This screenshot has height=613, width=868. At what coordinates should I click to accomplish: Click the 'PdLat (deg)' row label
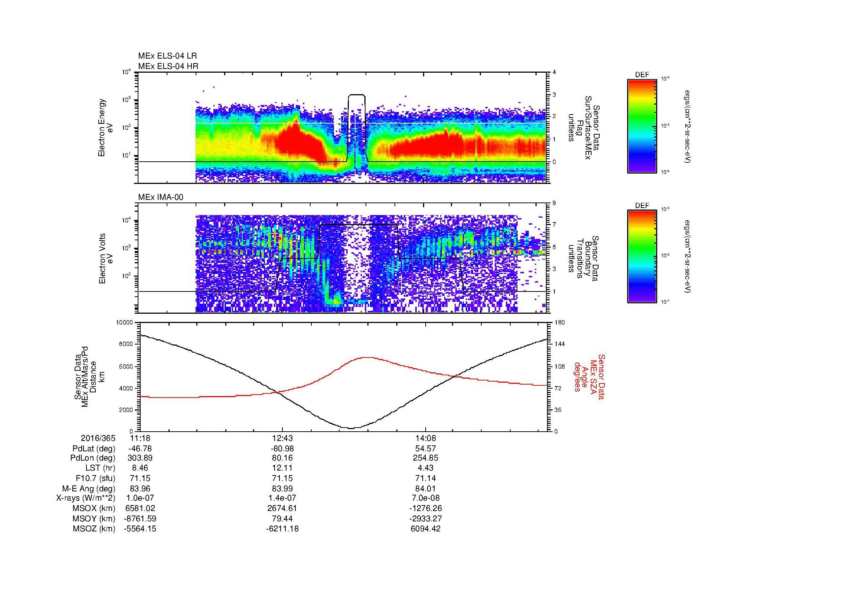pos(94,449)
